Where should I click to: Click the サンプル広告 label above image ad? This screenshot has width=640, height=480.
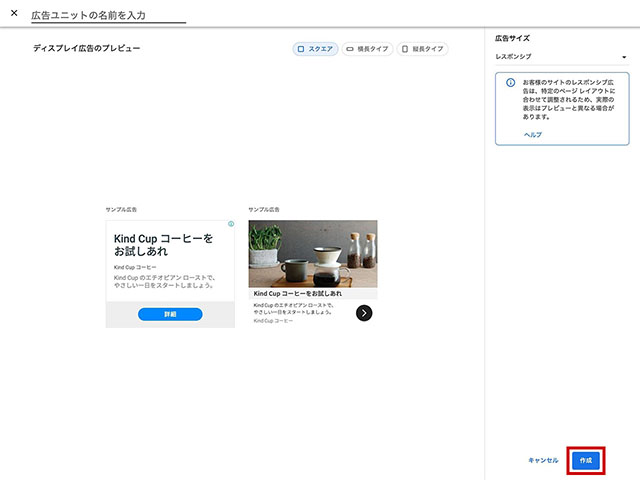pos(264,209)
